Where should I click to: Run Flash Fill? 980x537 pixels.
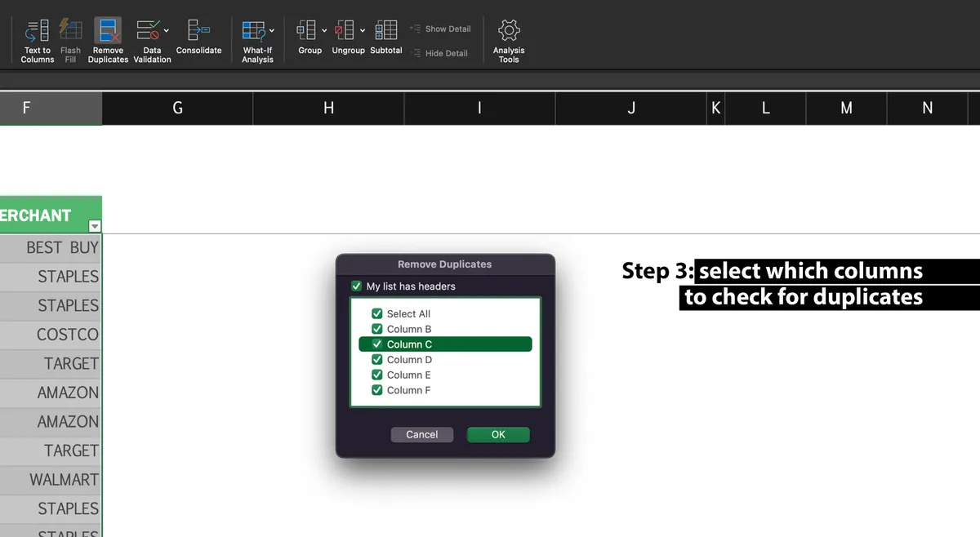pyautogui.click(x=71, y=41)
